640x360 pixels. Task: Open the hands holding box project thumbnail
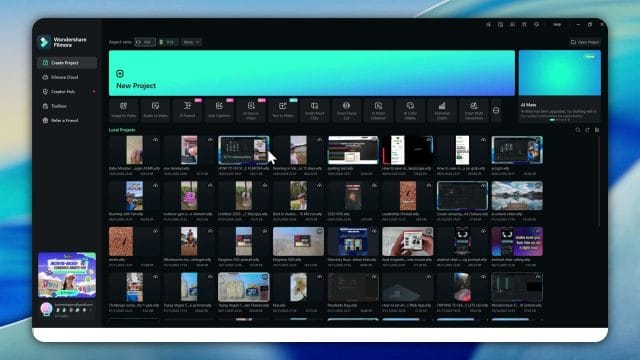[407, 242]
